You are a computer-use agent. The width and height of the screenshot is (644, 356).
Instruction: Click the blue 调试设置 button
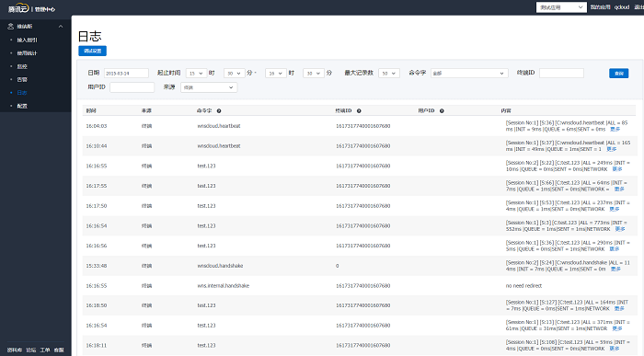(92, 51)
